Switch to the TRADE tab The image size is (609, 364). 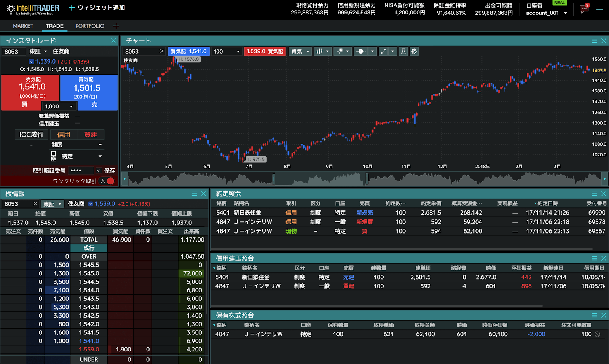point(54,26)
